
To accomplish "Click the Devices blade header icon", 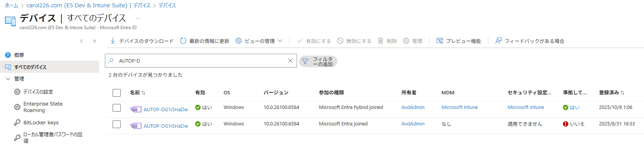I will click(x=10, y=21).
